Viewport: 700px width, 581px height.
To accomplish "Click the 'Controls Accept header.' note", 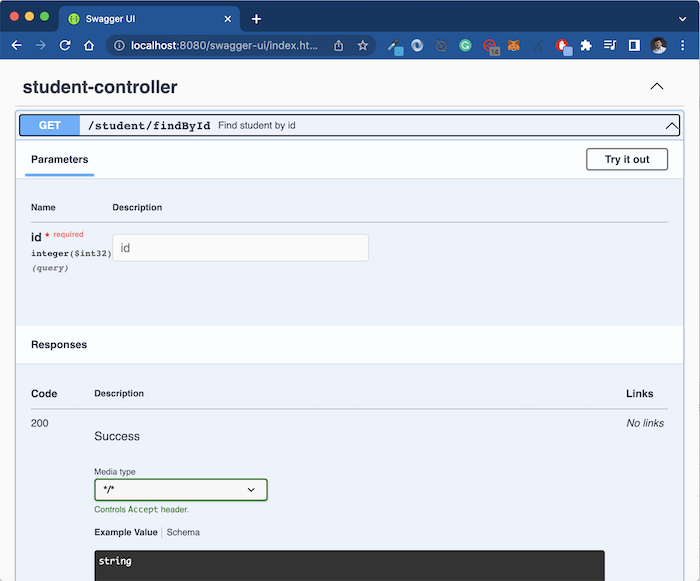I will (142, 510).
